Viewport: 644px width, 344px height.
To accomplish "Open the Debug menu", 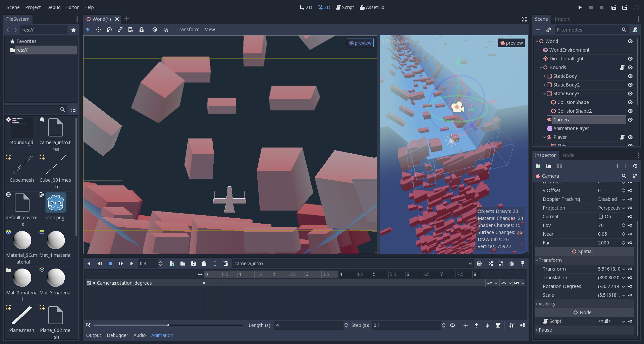I will click(53, 7).
